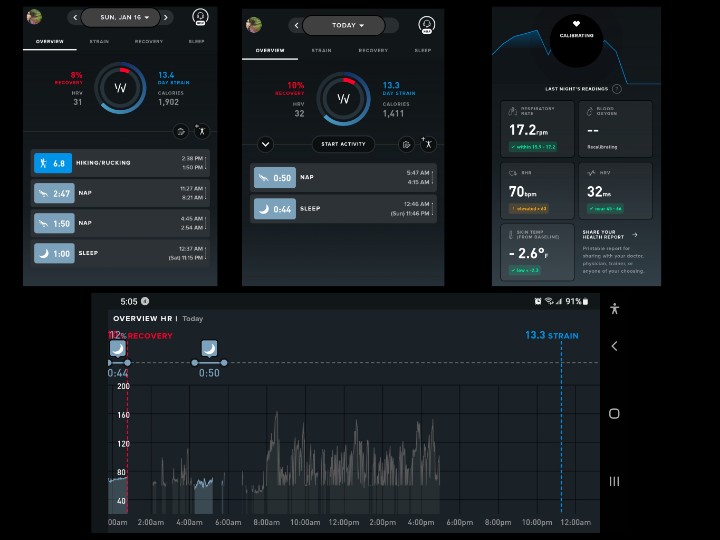Open the HRV 32 ms card
The height and width of the screenshot is (540, 720).
point(615,191)
